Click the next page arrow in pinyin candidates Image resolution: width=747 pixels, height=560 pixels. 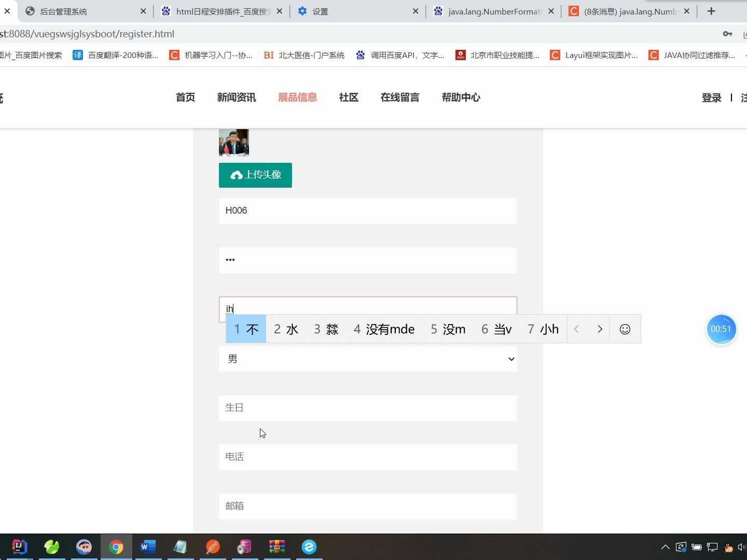[600, 329]
